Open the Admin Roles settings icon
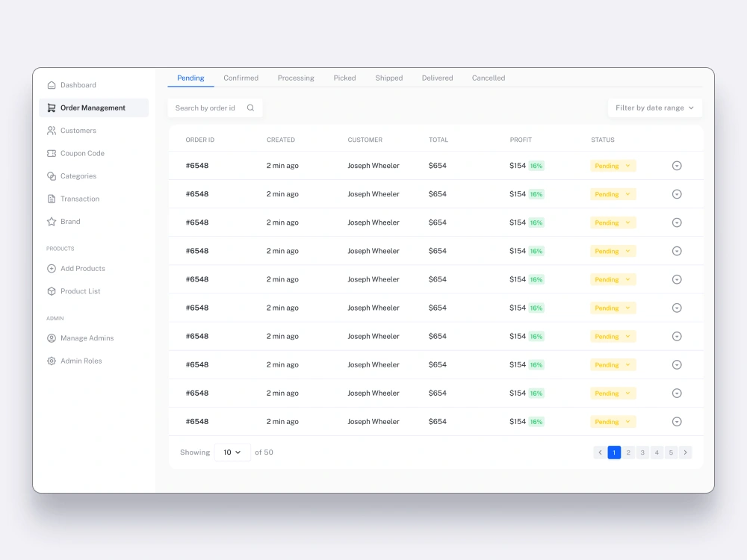This screenshot has width=747, height=560. [51, 361]
